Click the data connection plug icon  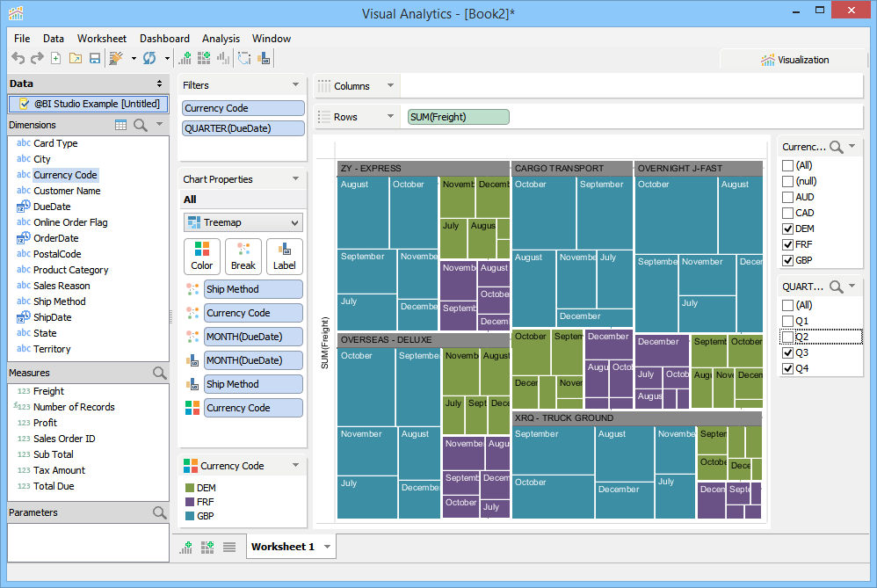116,58
